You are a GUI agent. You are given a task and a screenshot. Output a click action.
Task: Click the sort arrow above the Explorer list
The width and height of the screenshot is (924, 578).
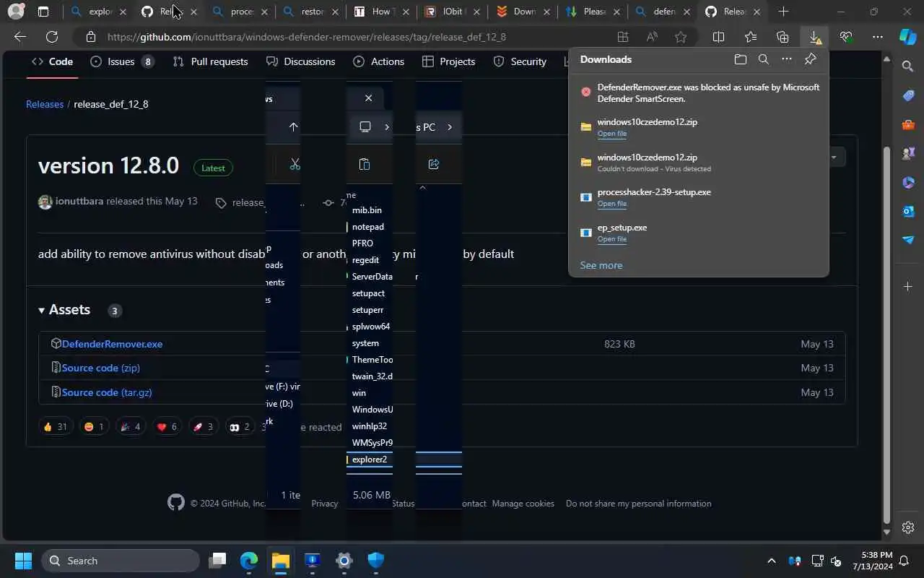tap(423, 187)
